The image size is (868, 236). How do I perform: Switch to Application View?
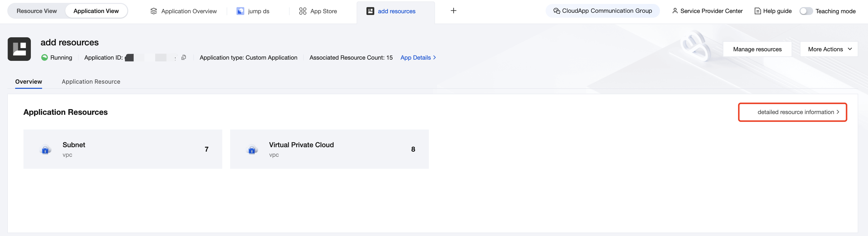pyautogui.click(x=96, y=11)
